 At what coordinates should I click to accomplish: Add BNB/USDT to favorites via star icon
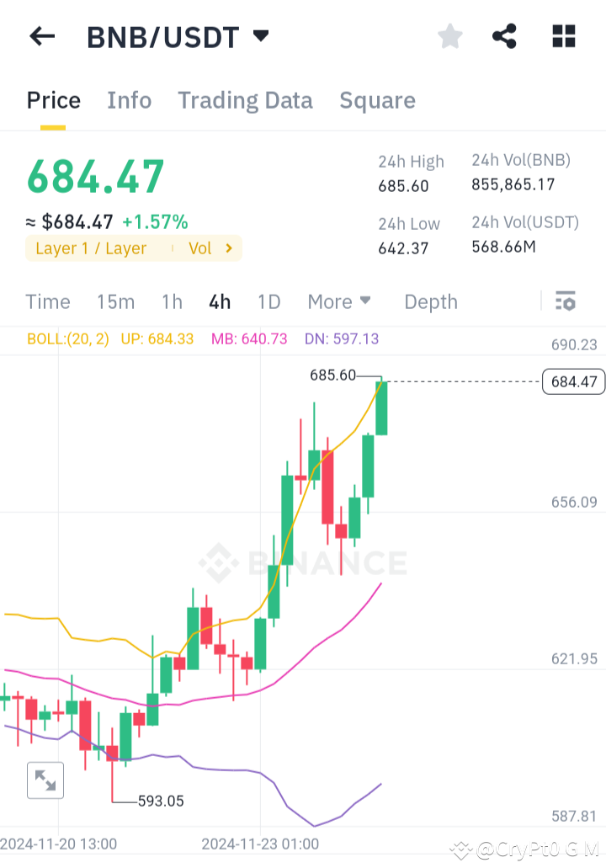pyautogui.click(x=449, y=35)
